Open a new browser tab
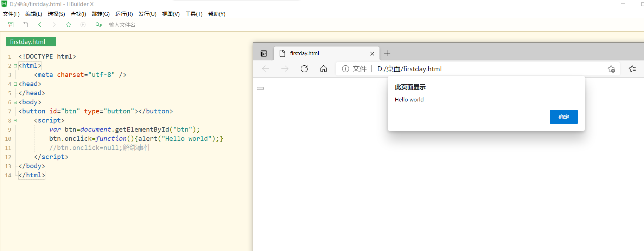 click(387, 53)
